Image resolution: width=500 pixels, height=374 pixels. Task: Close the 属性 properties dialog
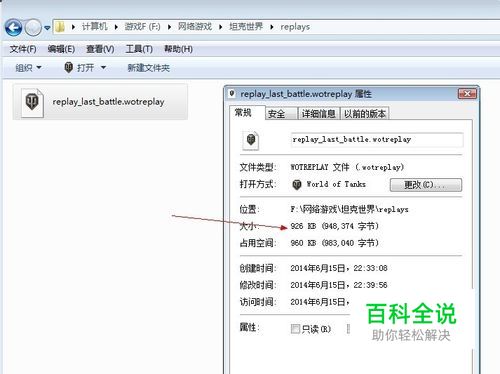[467, 94]
